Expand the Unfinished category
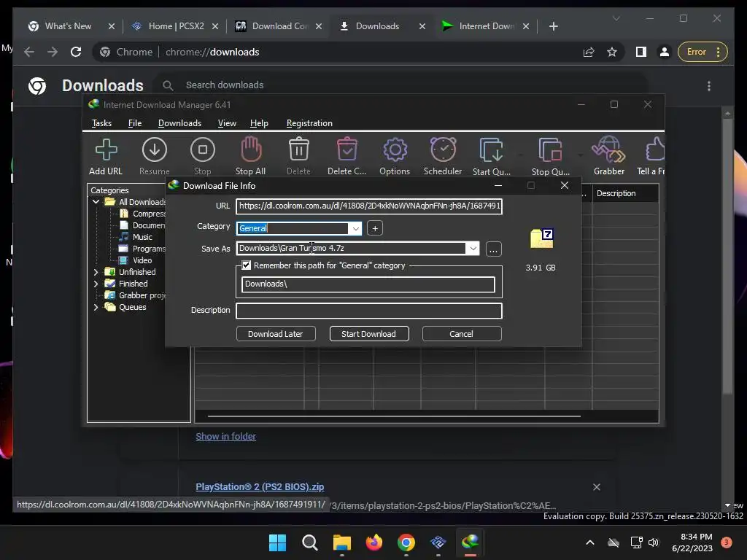This screenshot has width=747, height=560. [x=96, y=272]
